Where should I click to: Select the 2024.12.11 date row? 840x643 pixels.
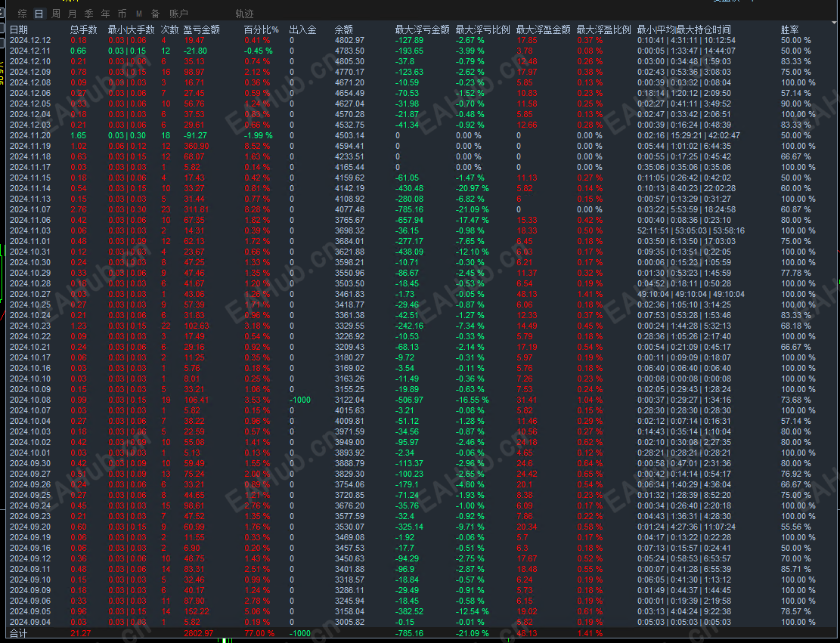point(30,51)
